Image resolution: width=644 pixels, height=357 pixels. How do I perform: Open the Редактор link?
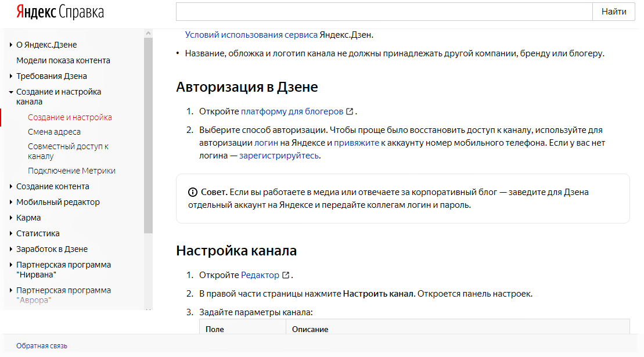260,275
